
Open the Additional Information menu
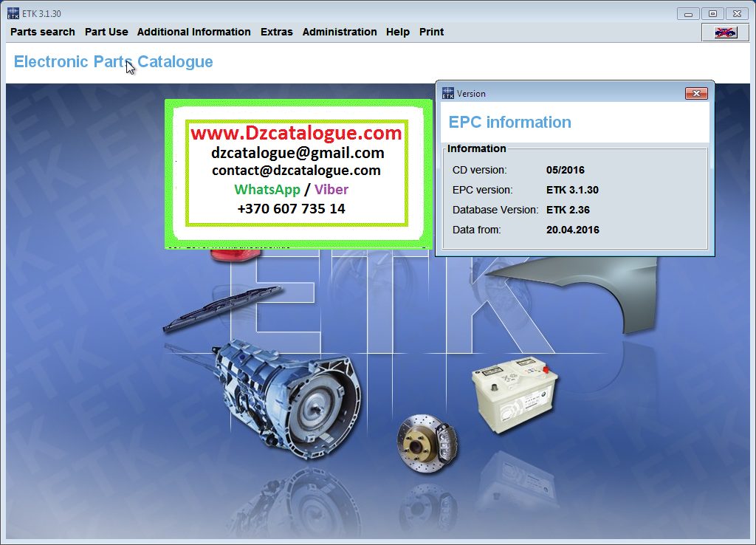pos(194,32)
